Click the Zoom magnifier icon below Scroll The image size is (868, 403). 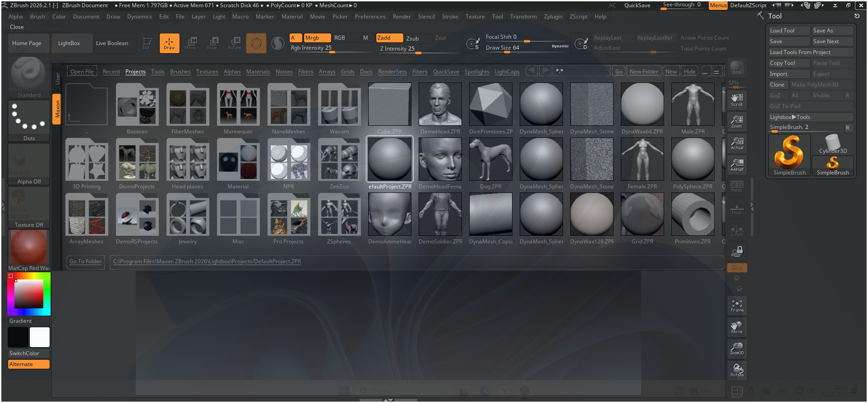pos(737,122)
